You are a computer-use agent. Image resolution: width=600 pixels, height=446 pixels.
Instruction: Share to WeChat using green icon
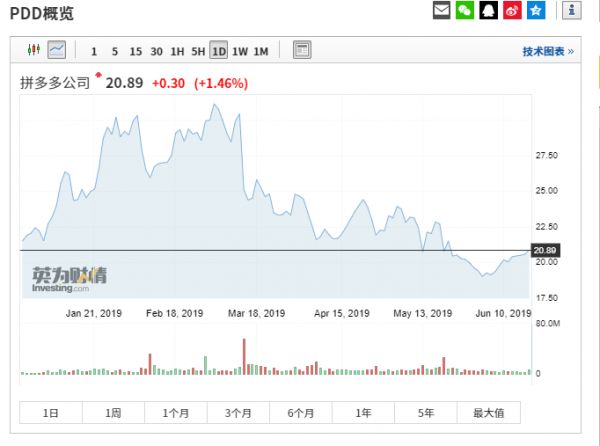tap(465, 11)
